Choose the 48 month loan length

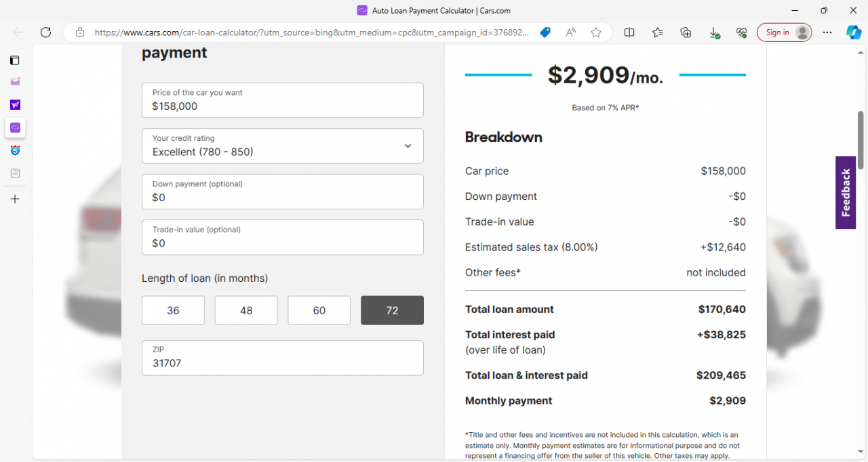246,310
